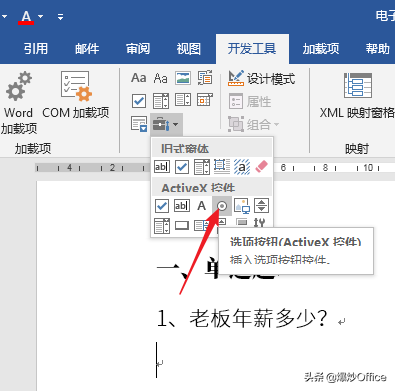Open the legacy tools dropdown

point(166,124)
